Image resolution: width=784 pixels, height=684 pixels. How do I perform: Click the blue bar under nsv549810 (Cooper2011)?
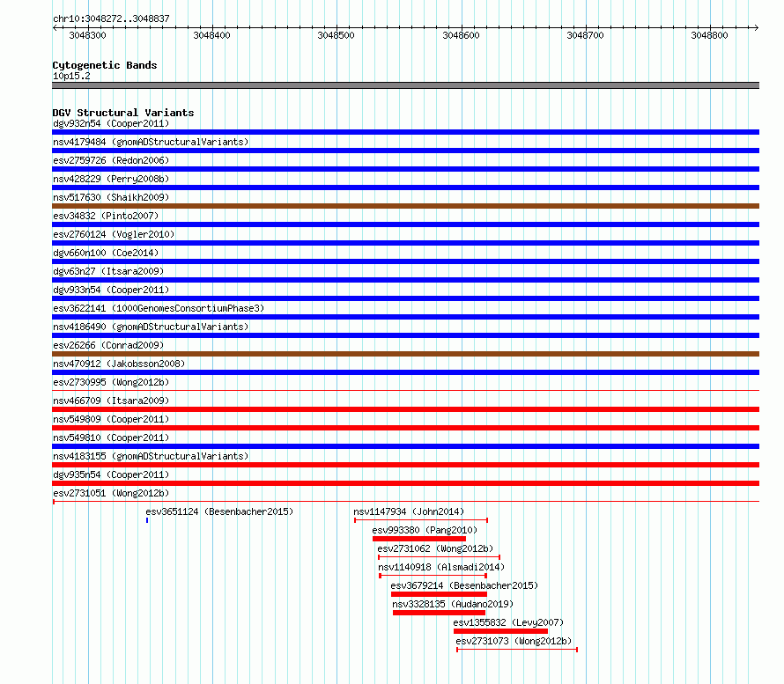click(x=405, y=446)
